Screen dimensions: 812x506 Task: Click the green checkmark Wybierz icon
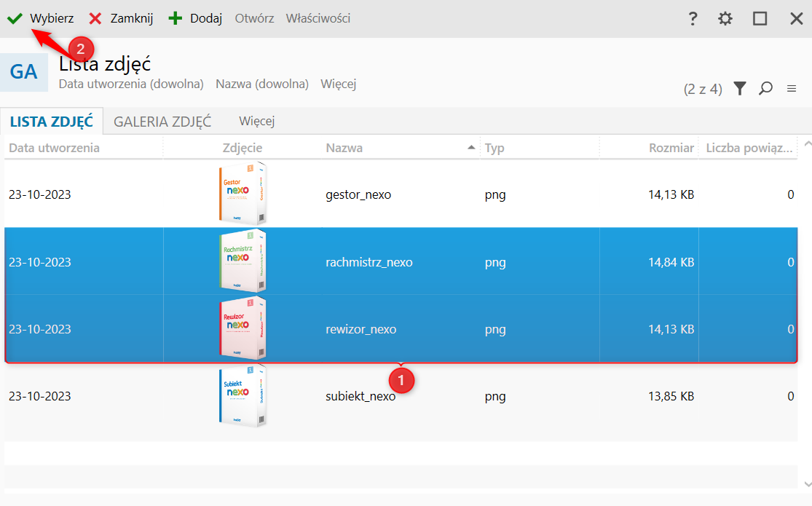point(15,19)
